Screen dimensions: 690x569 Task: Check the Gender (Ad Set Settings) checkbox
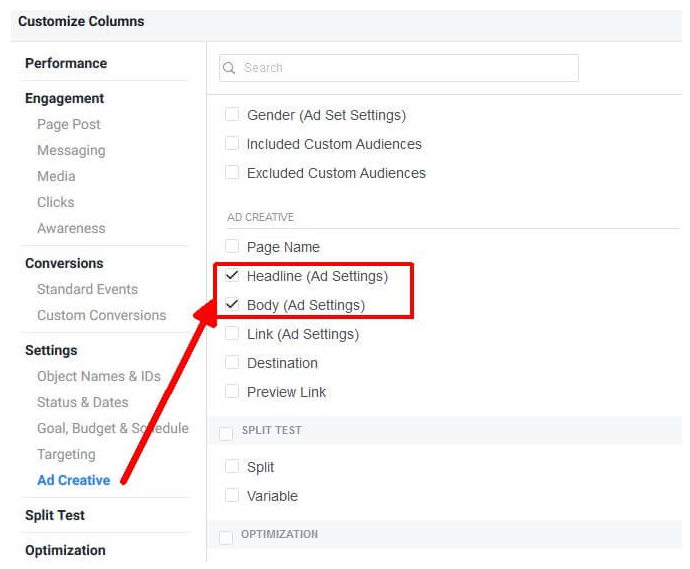point(232,115)
